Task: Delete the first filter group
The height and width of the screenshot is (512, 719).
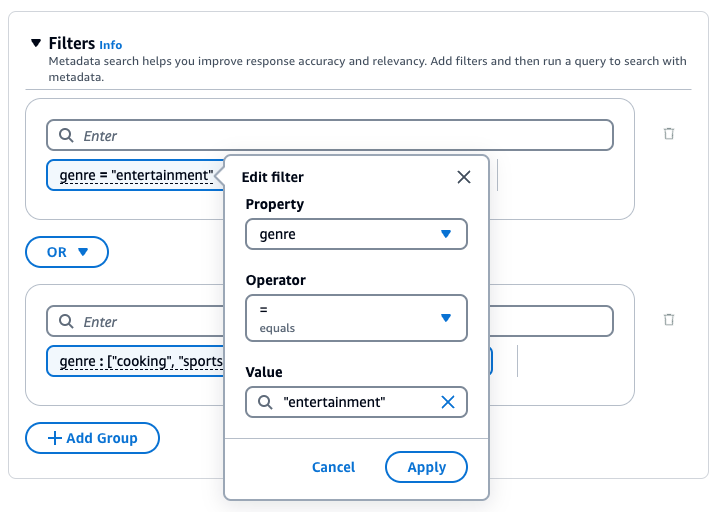Action: (669, 134)
